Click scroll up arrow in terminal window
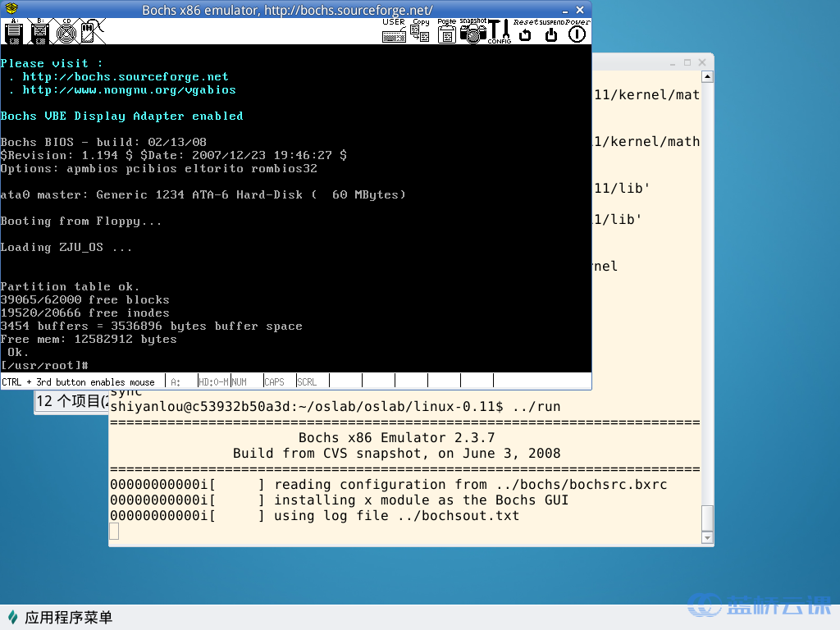The height and width of the screenshot is (630, 840). [x=707, y=75]
